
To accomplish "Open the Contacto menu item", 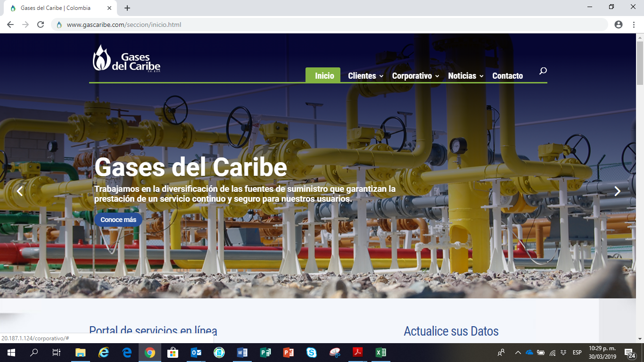I will (x=507, y=76).
